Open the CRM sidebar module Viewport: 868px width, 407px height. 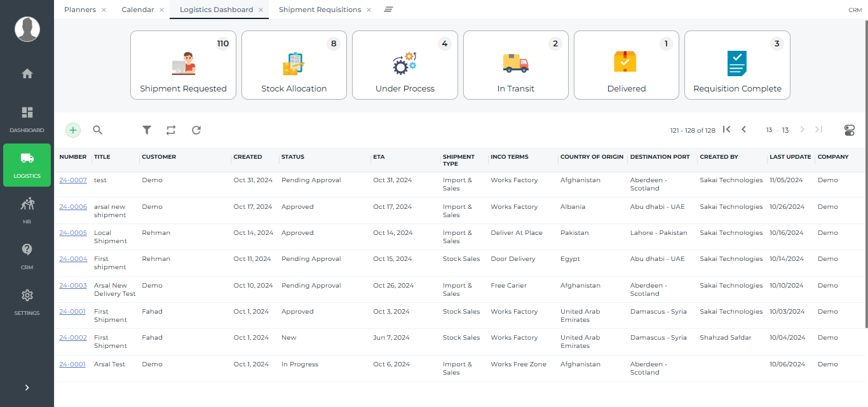pyautogui.click(x=27, y=257)
